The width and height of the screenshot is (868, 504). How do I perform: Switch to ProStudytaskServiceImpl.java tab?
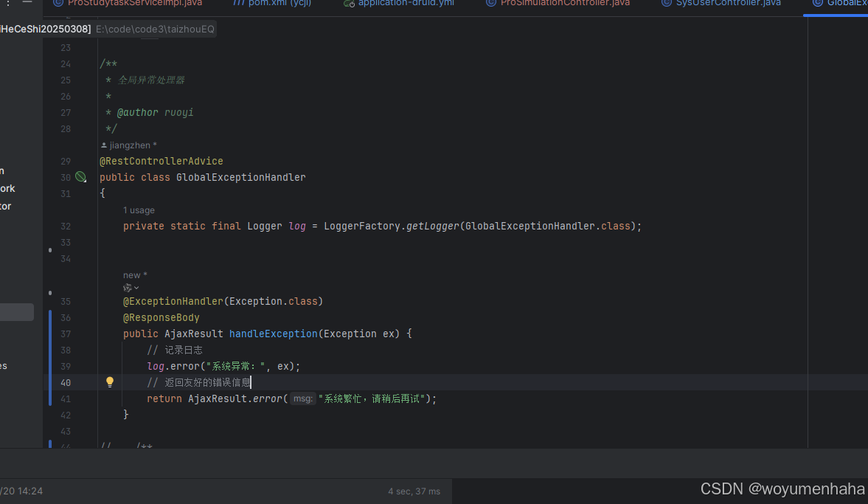[x=134, y=4]
